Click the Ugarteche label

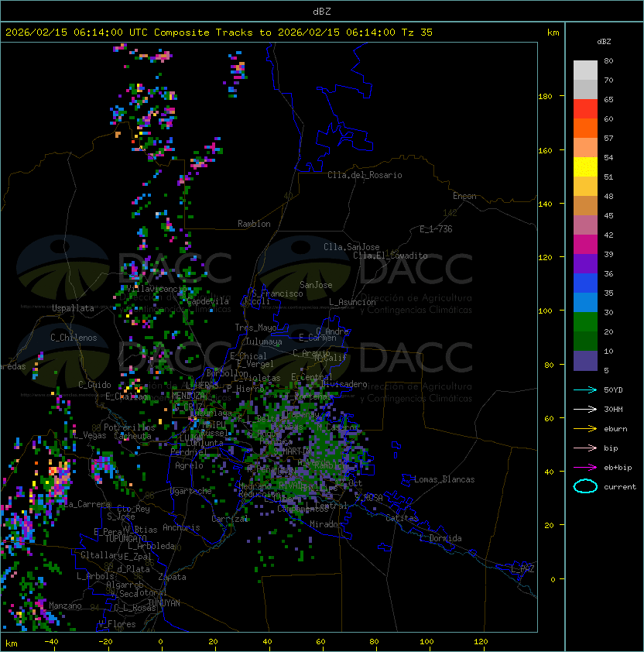coord(191,491)
